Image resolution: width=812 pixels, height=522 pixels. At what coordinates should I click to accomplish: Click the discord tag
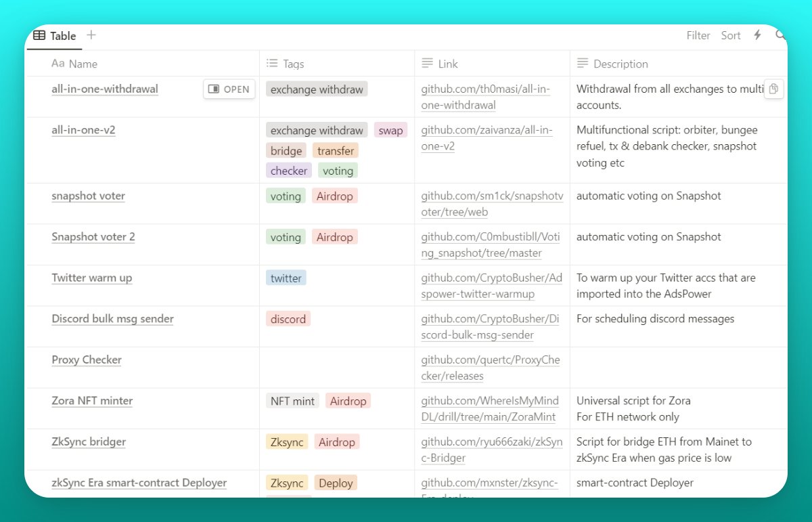pos(288,319)
